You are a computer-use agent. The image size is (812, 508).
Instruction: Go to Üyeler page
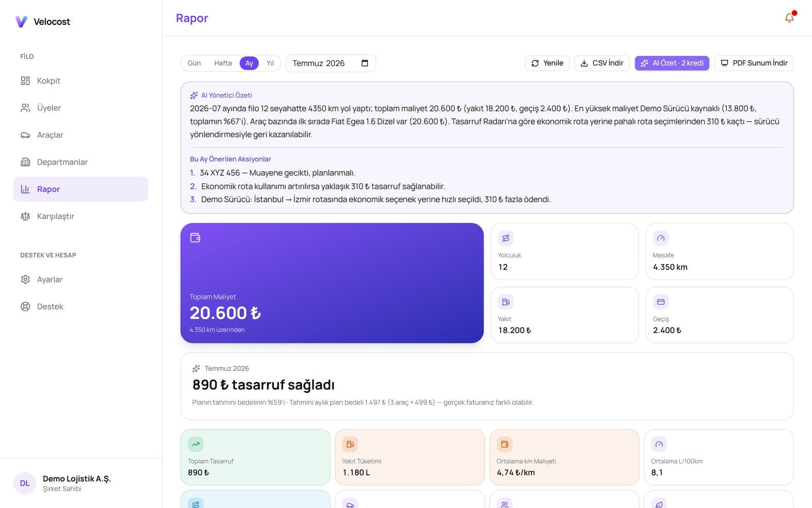[x=81, y=108]
